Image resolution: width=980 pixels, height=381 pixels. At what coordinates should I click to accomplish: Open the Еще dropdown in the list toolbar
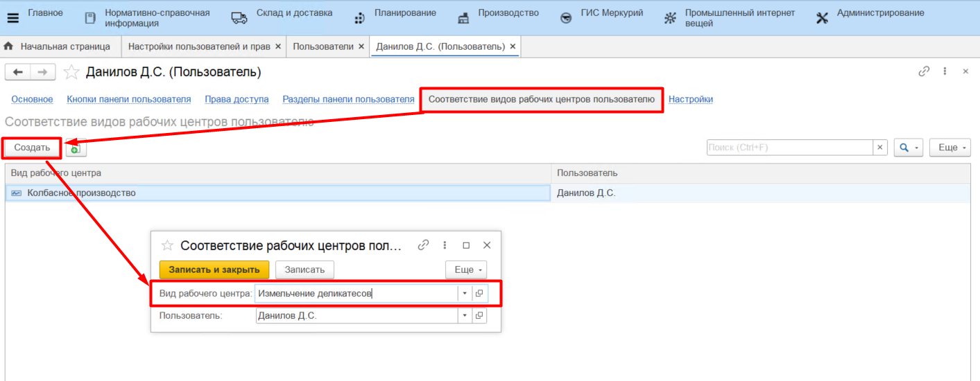[x=949, y=148]
